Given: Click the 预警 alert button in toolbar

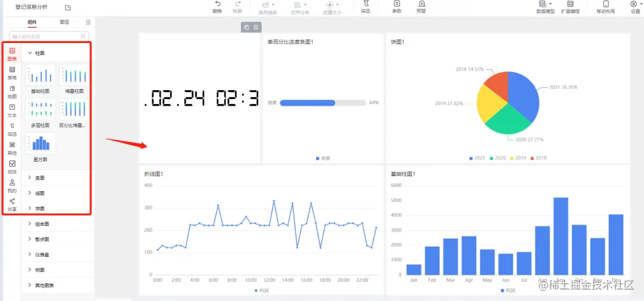Looking at the screenshot, I should (421, 7).
